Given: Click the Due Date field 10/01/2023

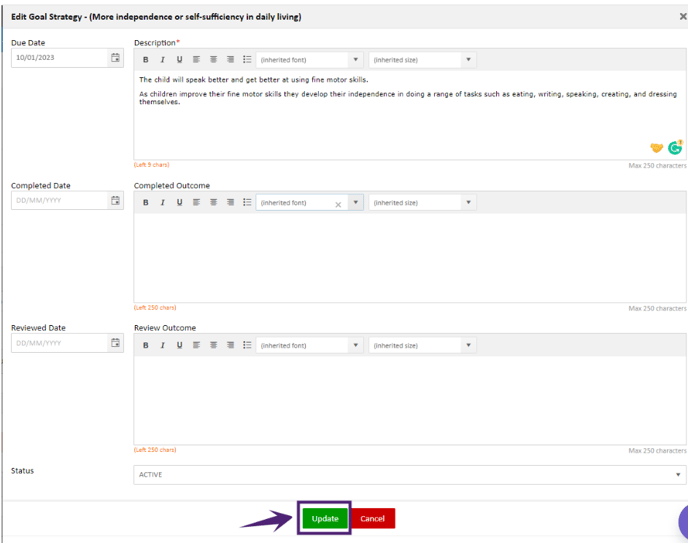Looking at the screenshot, I should click(59, 57).
